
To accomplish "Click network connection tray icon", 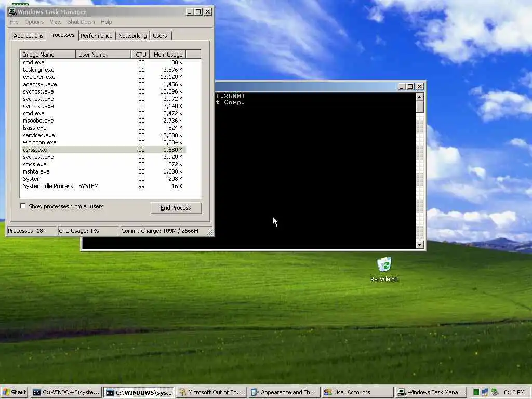I will coord(485,392).
